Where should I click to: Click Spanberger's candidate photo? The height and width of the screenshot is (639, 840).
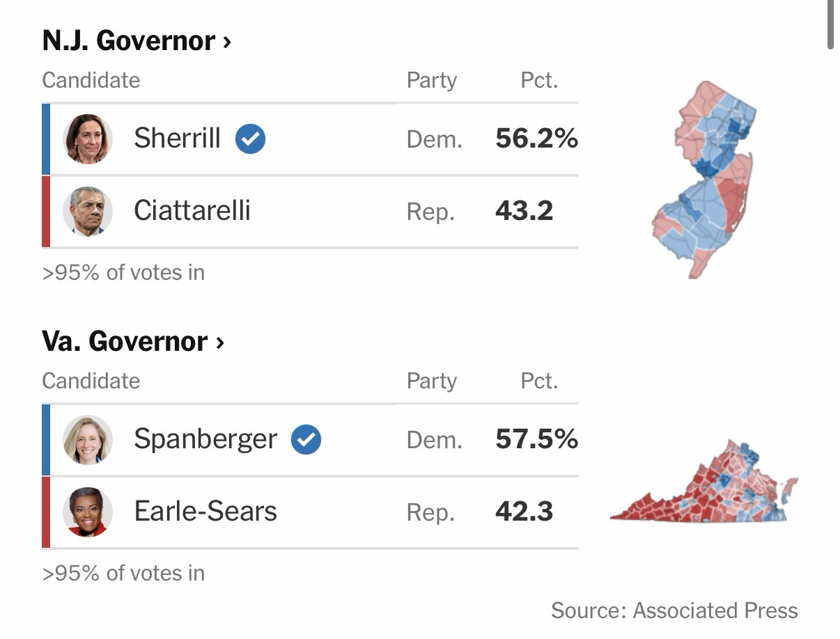(x=88, y=439)
